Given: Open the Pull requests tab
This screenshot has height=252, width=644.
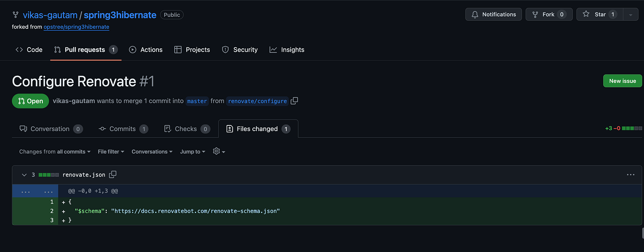Looking at the screenshot, I should point(86,50).
